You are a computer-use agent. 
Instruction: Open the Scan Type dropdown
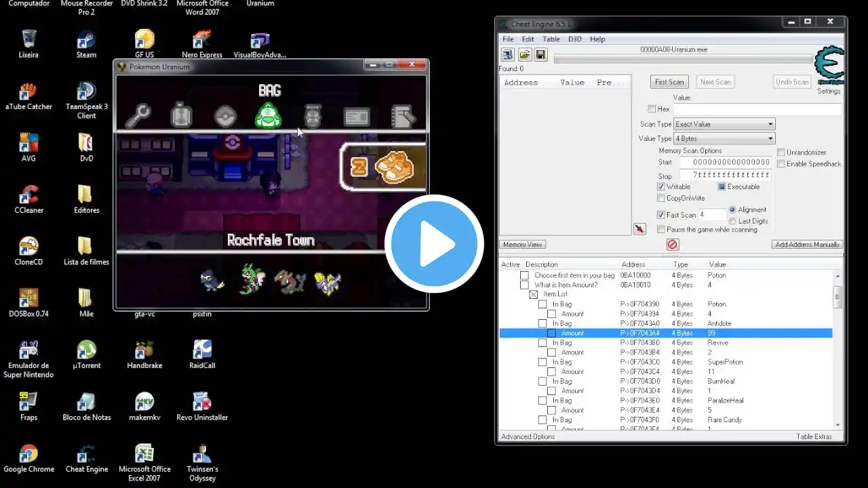point(724,124)
